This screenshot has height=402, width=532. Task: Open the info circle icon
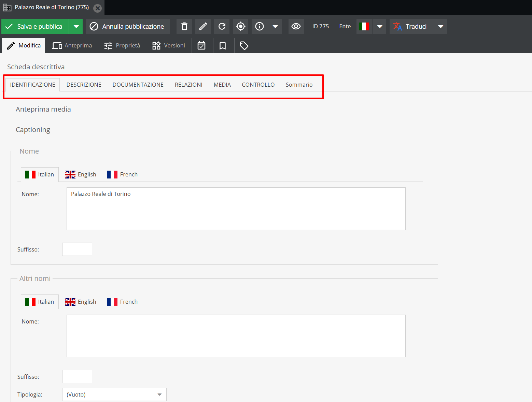pyautogui.click(x=260, y=26)
